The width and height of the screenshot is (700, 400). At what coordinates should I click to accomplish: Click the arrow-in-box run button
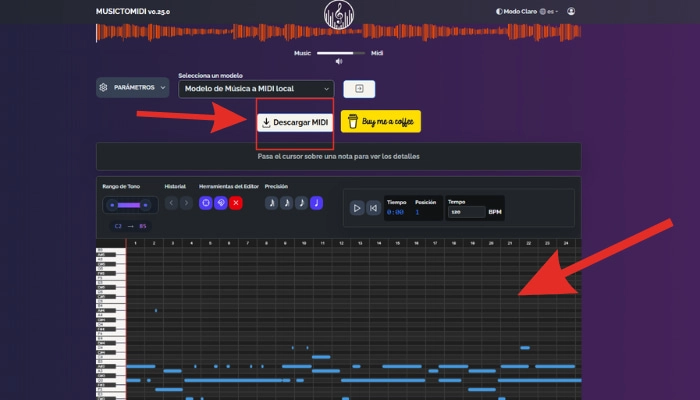click(359, 89)
